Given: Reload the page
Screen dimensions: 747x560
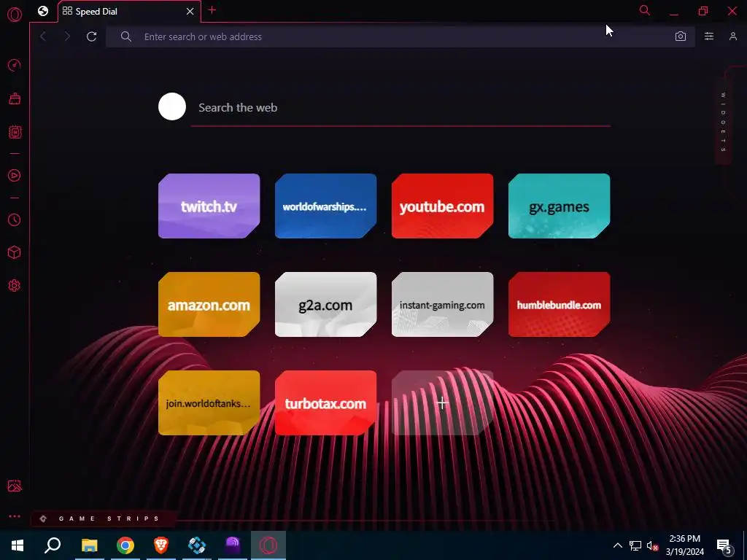Looking at the screenshot, I should click(x=91, y=36).
